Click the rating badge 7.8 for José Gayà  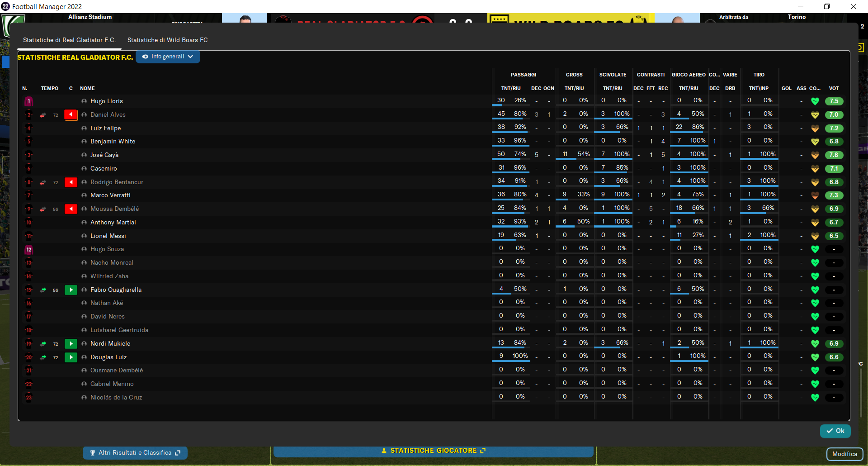(834, 155)
